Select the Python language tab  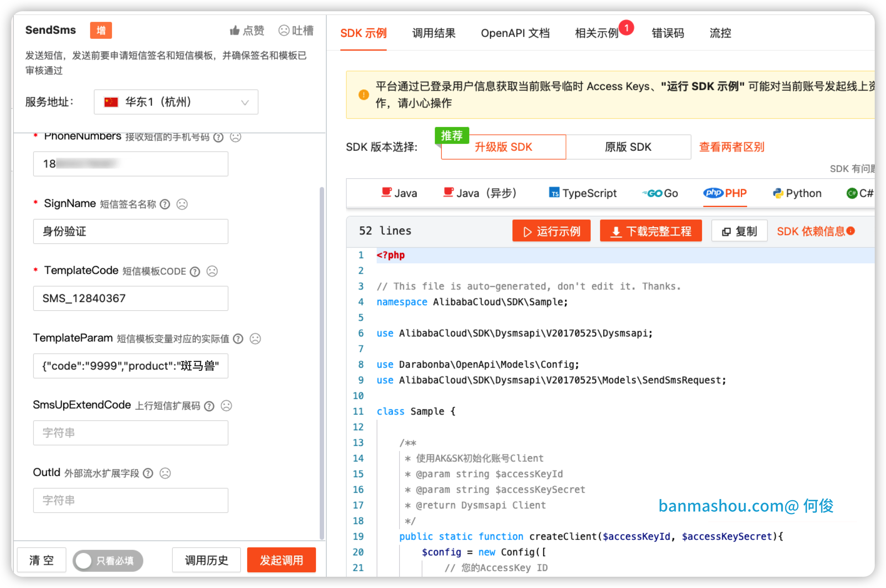coord(797,193)
